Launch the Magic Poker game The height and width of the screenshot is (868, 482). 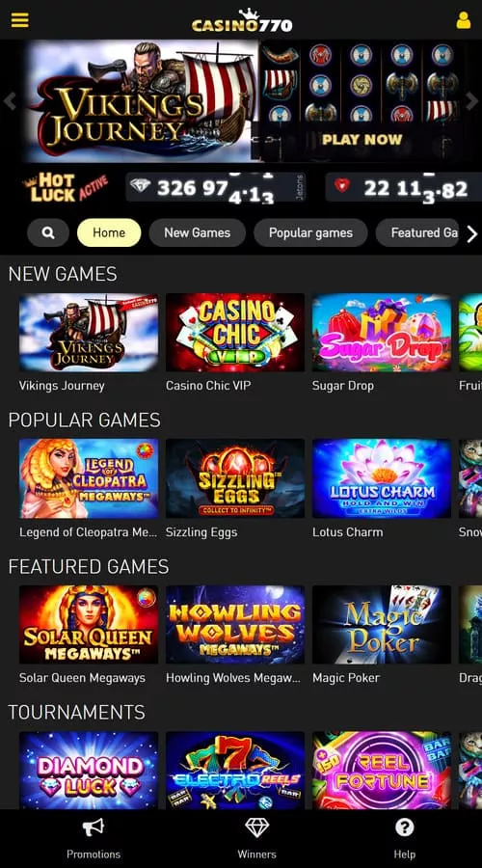coord(382,624)
